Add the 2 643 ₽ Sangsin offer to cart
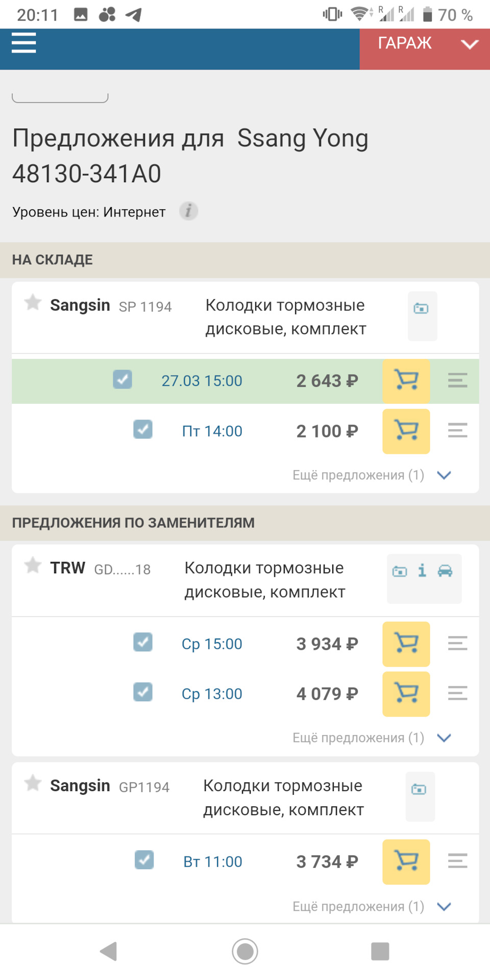This screenshot has width=490, height=980. 406,381
